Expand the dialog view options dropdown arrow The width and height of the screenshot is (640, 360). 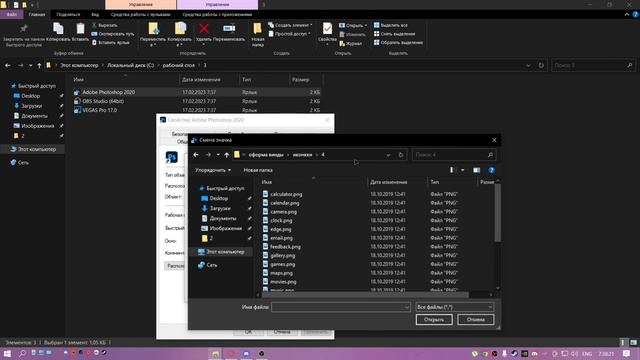[462, 170]
